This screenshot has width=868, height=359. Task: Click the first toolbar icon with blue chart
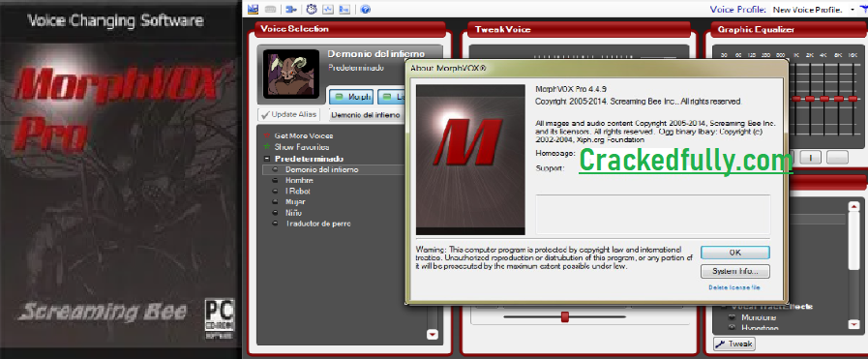(253, 9)
